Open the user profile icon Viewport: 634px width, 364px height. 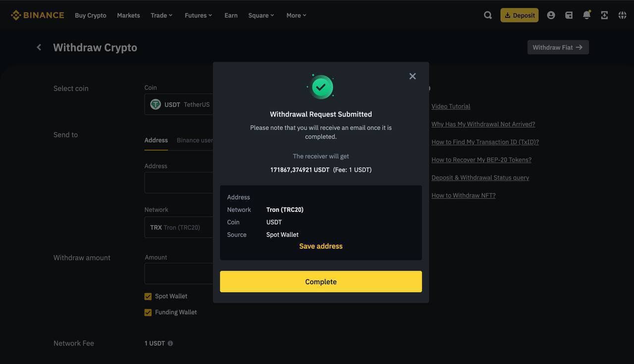pyautogui.click(x=551, y=15)
